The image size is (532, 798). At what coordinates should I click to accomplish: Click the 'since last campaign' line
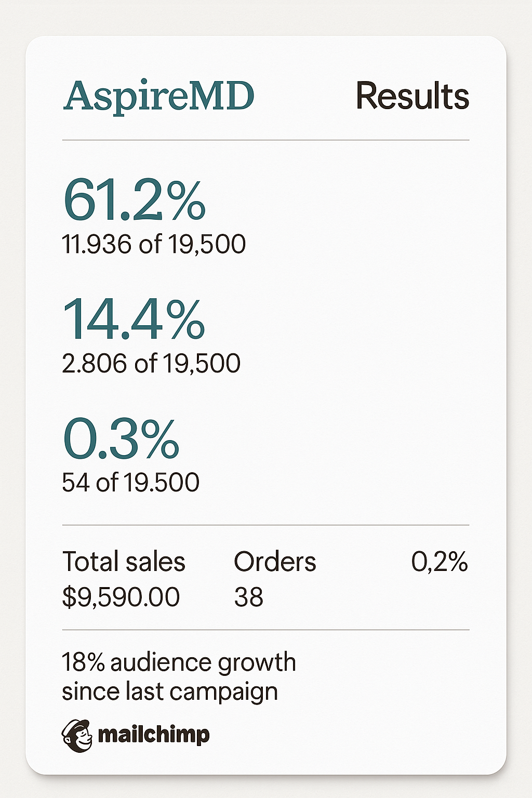tap(170, 691)
